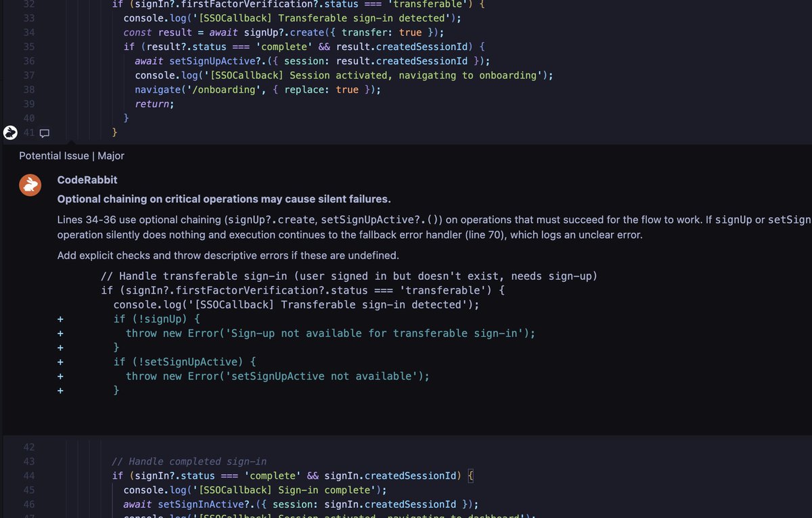Click the added 'if (!signUp) {' suggestion line
Image resolution: width=812 pixels, height=518 pixels.
click(157, 319)
